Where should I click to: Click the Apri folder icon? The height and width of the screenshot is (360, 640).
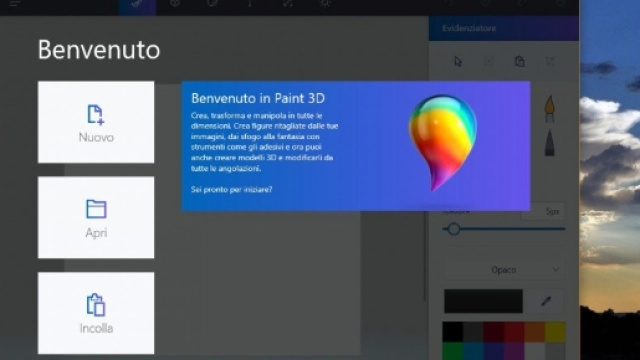click(96, 209)
